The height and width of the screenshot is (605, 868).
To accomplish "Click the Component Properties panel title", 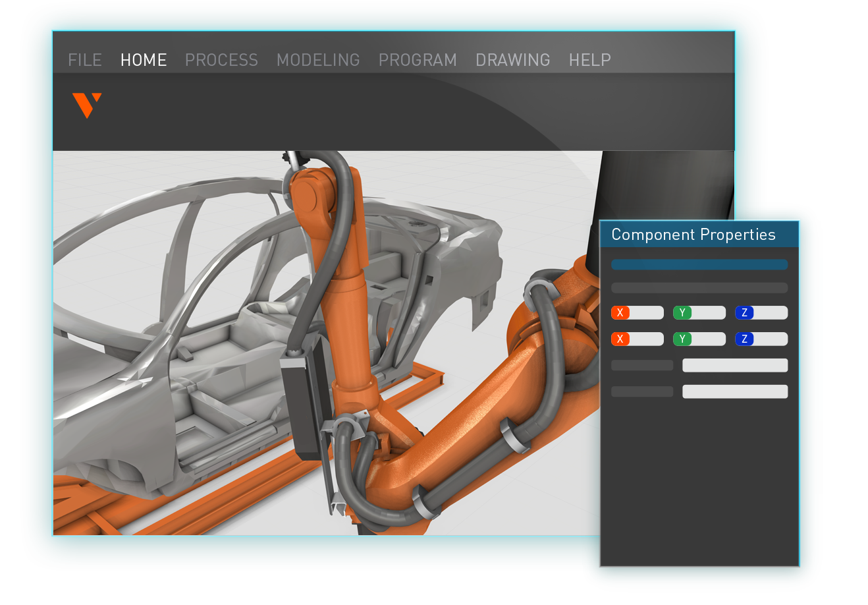I will 693,235.
